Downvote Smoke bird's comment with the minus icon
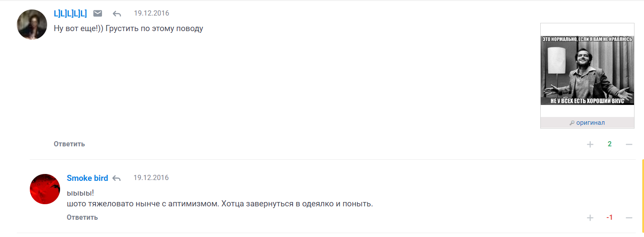This screenshot has height=237, width=644. point(629,218)
